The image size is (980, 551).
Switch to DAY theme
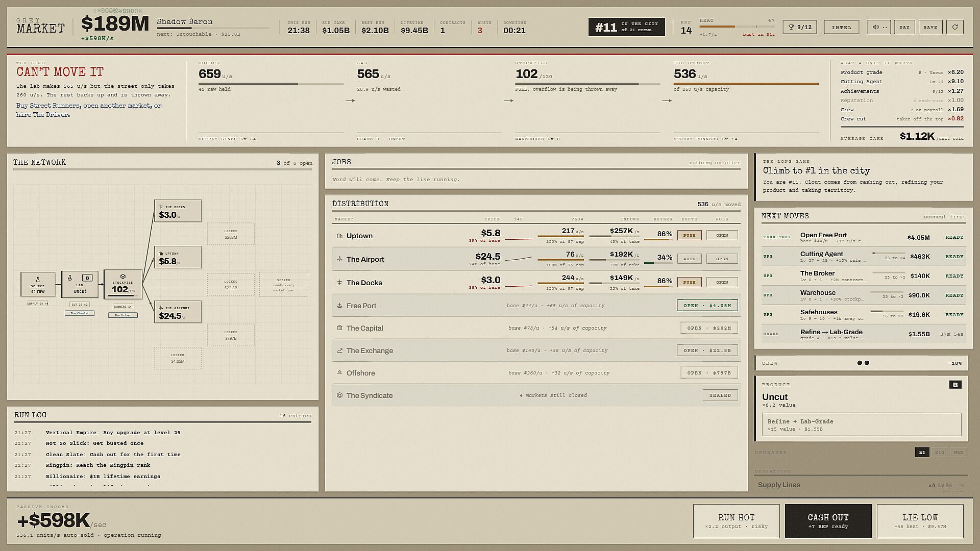click(x=904, y=27)
